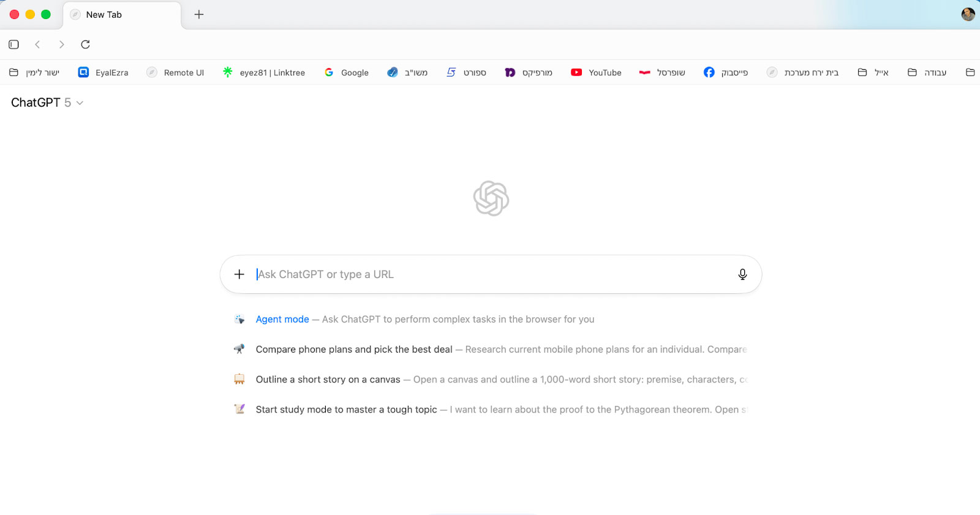Viewport: 980px width, 515px height.
Task: Open the Google bookmark
Action: point(347,73)
